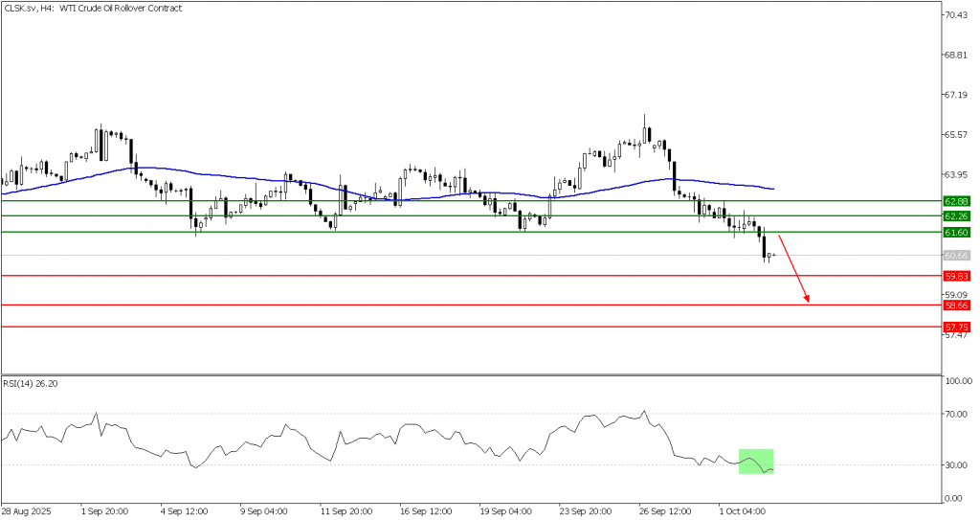The height and width of the screenshot is (520, 980).
Task: Click the 57.75 red support price tag
Action: coord(956,327)
